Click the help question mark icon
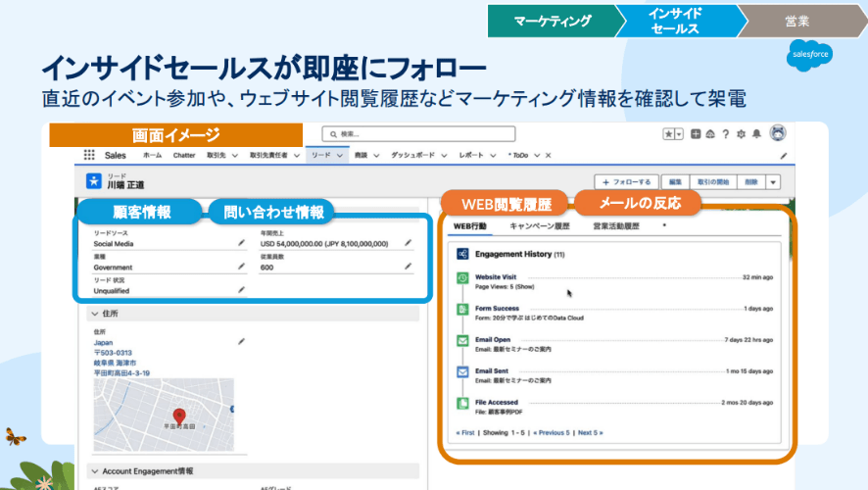Image resolution: width=868 pixels, height=490 pixels. (725, 134)
